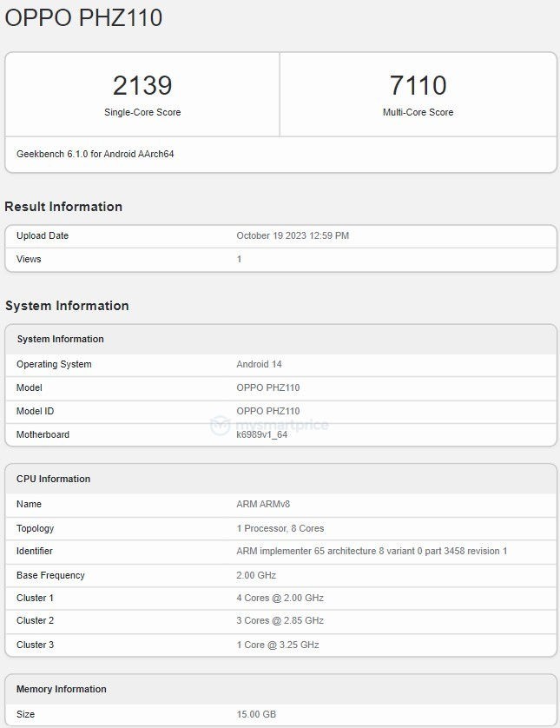This screenshot has height=728, width=560.
Task: Click the Topology row value
Action: click(280, 528)
